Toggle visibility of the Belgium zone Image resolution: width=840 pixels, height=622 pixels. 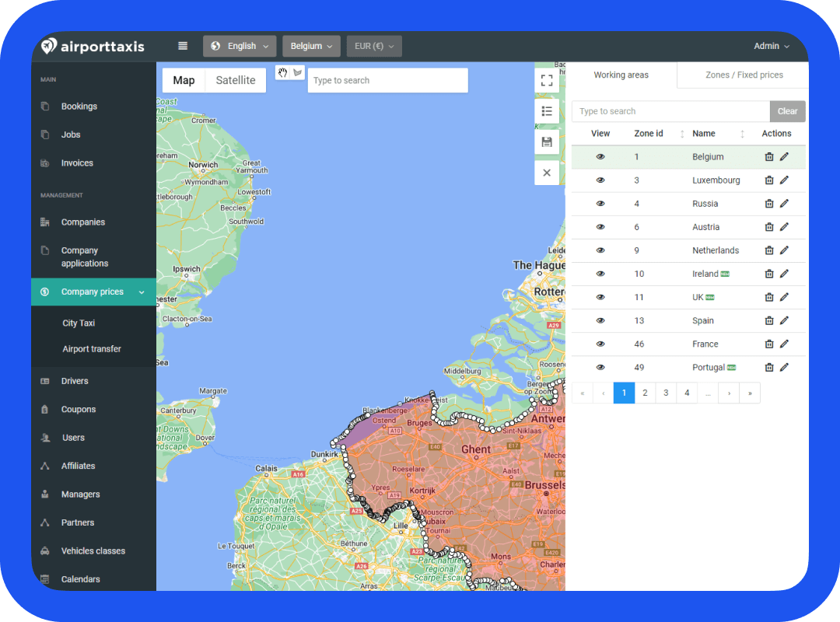pyautogui.click(x=600, y=157)
